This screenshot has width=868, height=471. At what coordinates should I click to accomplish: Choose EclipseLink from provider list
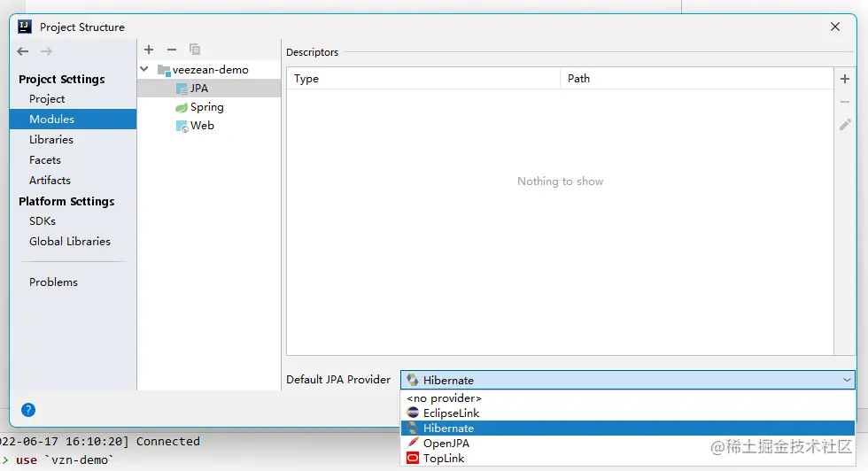point(628,413)
